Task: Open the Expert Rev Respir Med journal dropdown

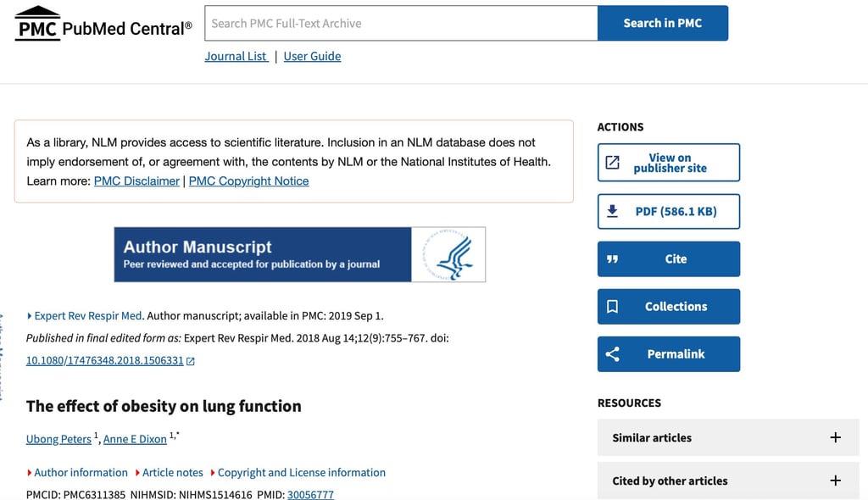Action: (85, 316)
